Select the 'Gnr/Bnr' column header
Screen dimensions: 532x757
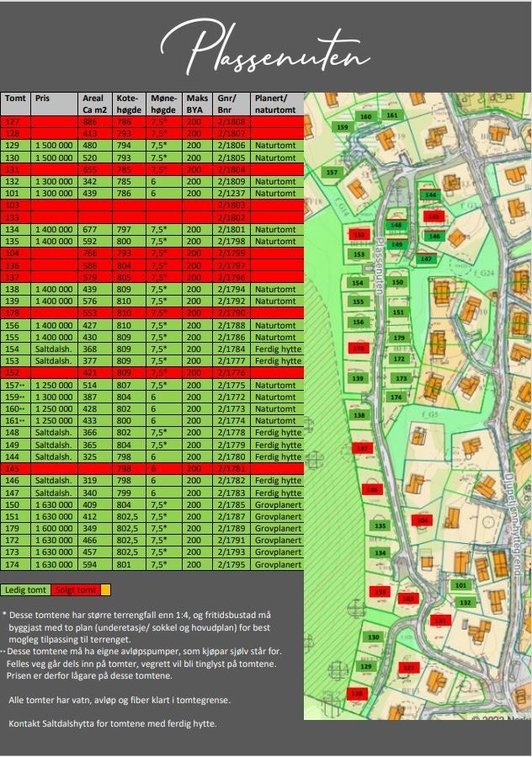click(231, 104)
